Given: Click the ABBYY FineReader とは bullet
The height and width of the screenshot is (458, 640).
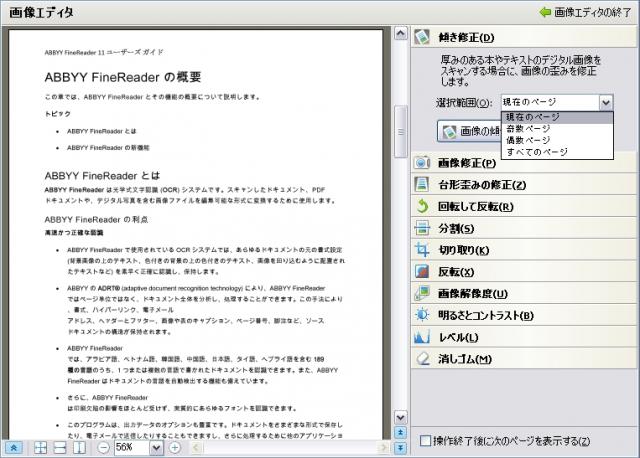Looking at the screenshot, I should (x=102, y=131).
